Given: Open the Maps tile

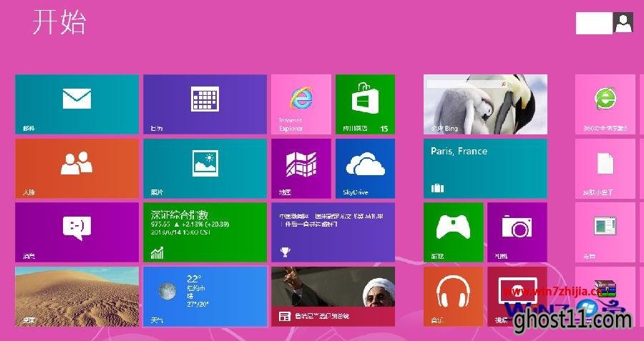Looking at the screenshot, I should (301, 169).
